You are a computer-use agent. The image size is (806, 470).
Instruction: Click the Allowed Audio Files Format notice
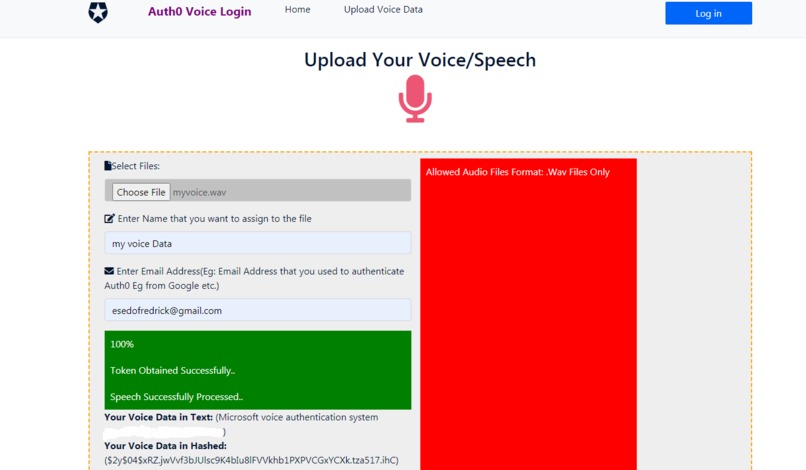click(x=518, y=172)
